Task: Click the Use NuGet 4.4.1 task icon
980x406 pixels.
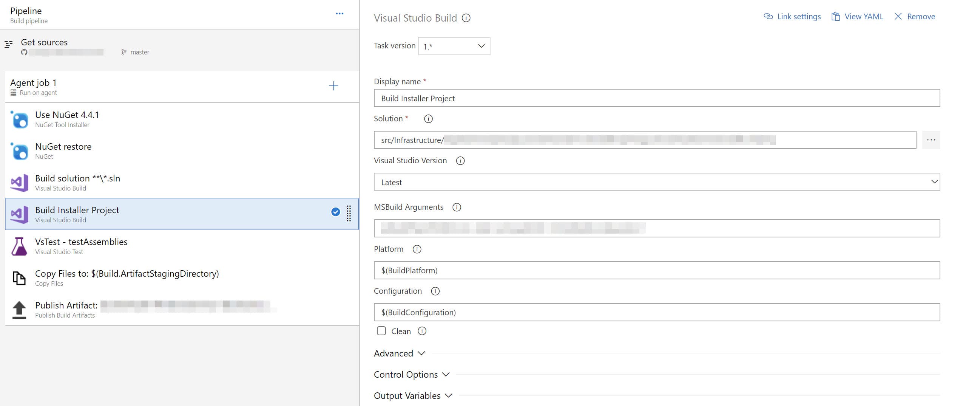Action: tap(19, 119)
